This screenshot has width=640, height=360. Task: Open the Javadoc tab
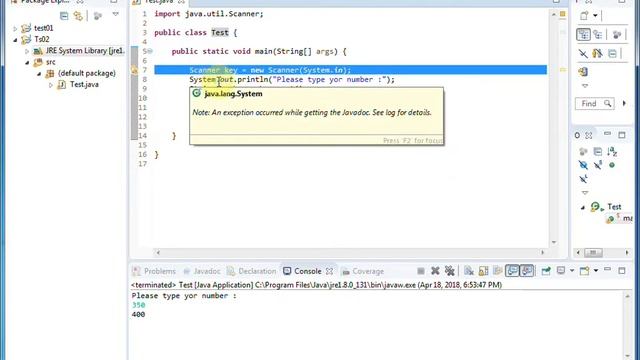coord(202,271)
